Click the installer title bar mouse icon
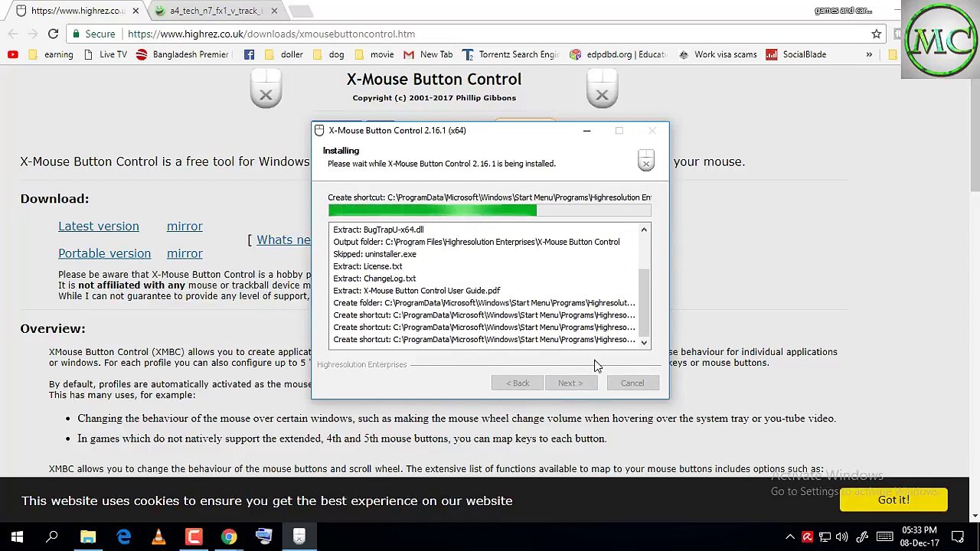The height and width of the screenshot is (551, 980). [x=319, y=131]
